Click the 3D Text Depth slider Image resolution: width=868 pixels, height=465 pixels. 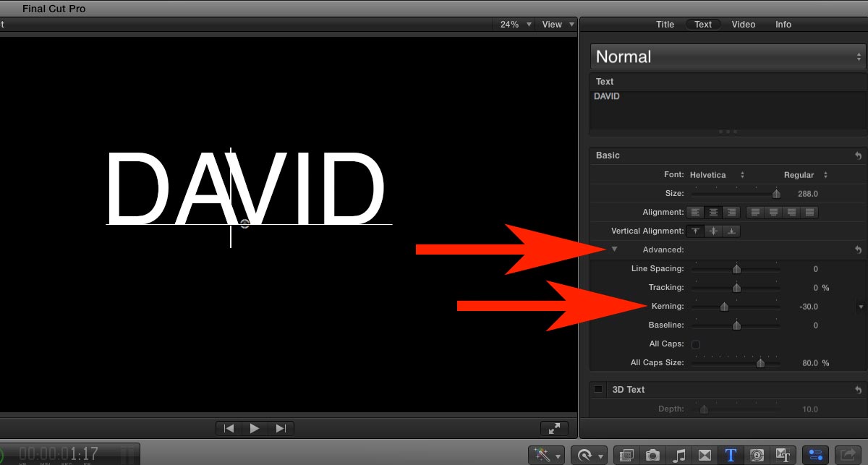point(736,409)
